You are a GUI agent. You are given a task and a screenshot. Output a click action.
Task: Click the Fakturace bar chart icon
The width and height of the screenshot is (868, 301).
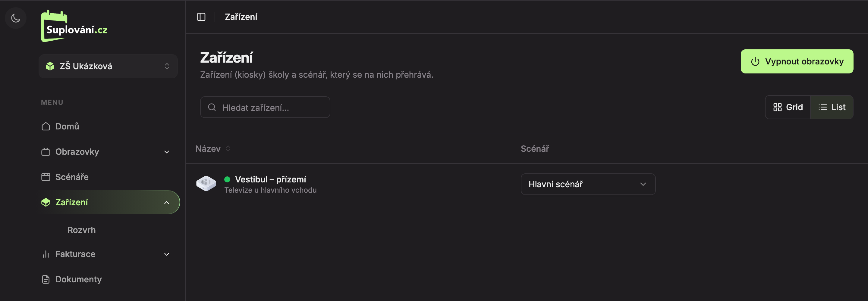click(x=46, y=254)
